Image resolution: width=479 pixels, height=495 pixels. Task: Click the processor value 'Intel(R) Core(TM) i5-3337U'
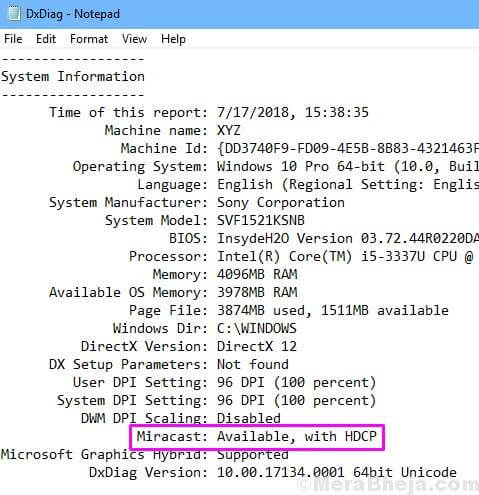(321, 257)
